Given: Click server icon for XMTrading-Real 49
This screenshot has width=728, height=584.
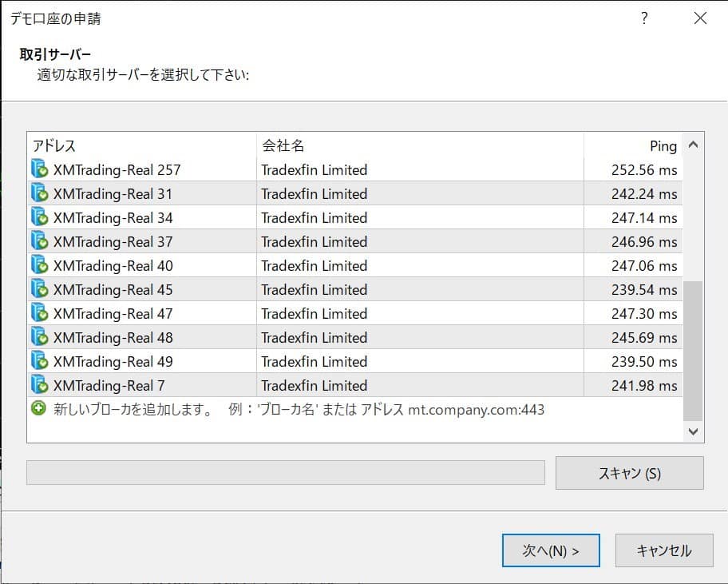Looking at the screenshot, I should [x=39, y=361].
